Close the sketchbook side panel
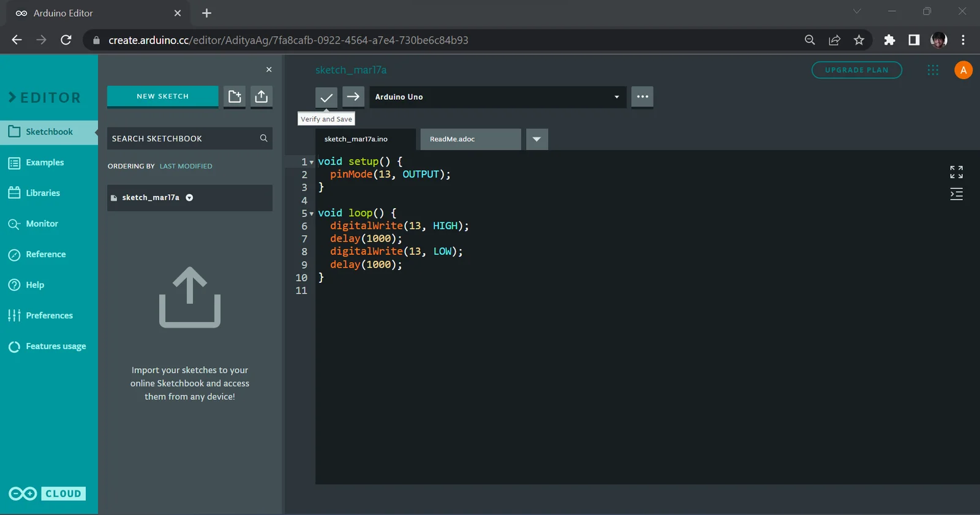Image resolution: width=980 pixels, height=515 pixels. coord(269,70)
